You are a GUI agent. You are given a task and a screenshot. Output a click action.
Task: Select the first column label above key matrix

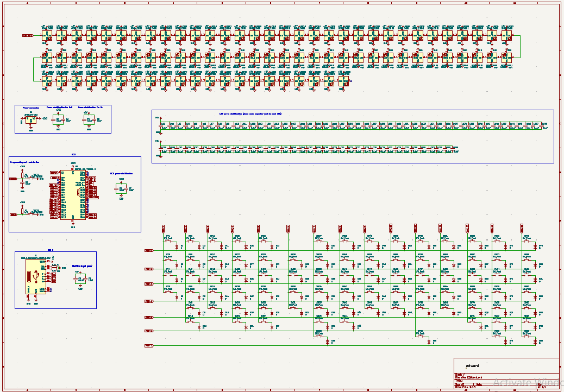(x=163, y=227)
